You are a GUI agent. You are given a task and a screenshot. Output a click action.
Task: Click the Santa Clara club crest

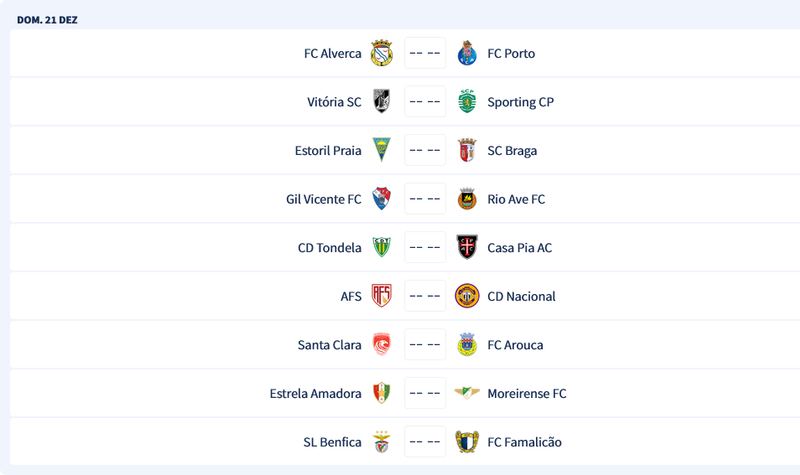coord(381,345)
